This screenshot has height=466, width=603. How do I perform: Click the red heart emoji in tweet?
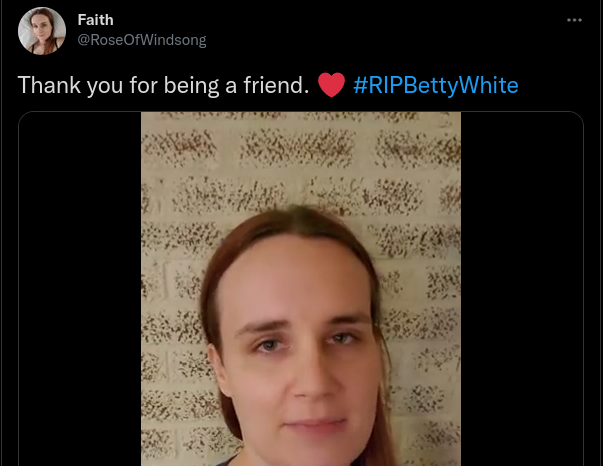(331, 85)
